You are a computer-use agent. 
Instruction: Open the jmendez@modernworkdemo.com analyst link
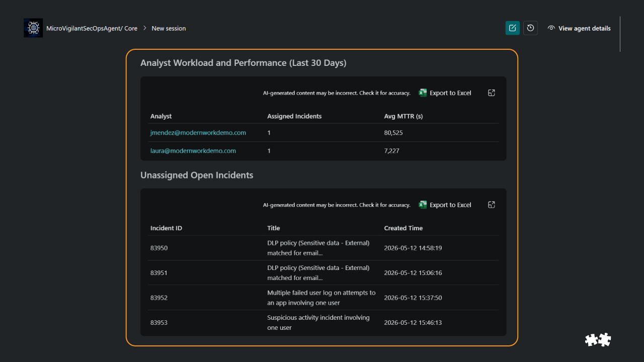pyautogui.click(x=198, y=133)
